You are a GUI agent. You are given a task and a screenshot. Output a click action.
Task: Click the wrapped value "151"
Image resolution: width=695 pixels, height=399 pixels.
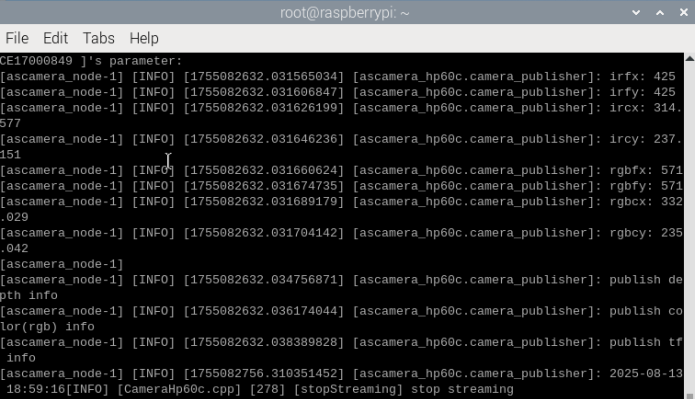click(x=11, y=155)
